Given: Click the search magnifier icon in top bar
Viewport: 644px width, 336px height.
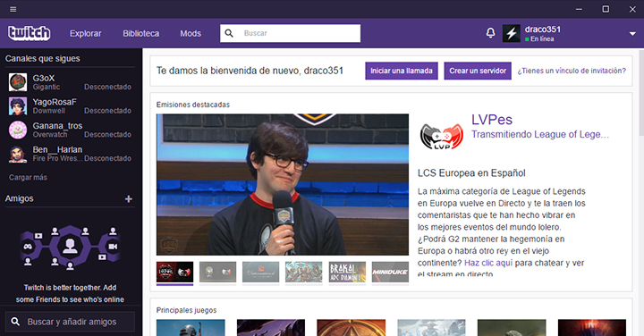Looking at the screenshot, I should 229,33.
